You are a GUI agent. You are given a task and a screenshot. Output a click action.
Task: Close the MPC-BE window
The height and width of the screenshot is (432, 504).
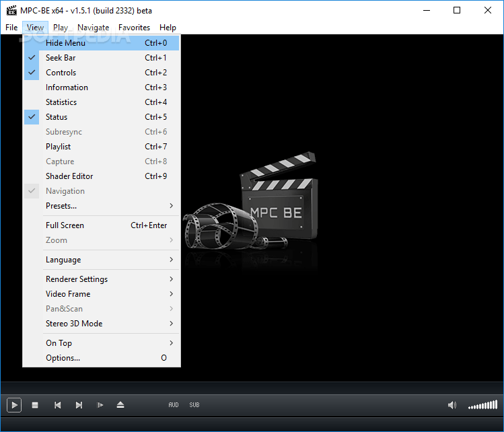[x=488, y=11]
